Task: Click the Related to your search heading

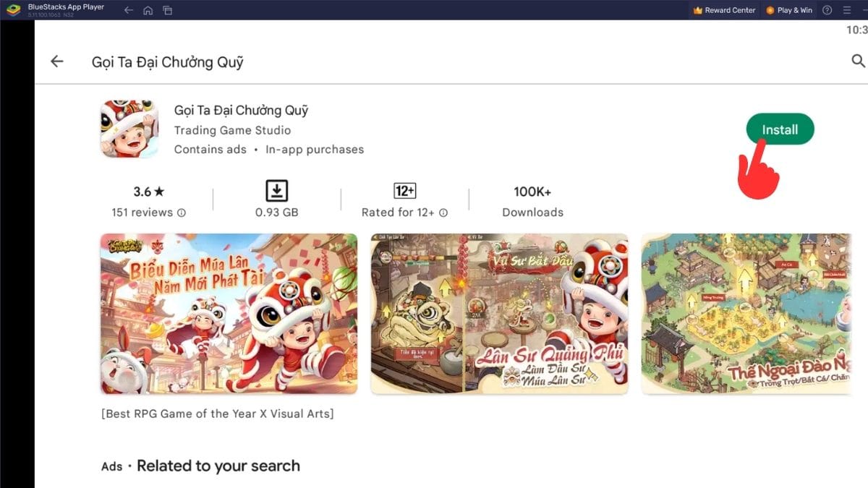Action: [x=218, y=466]
